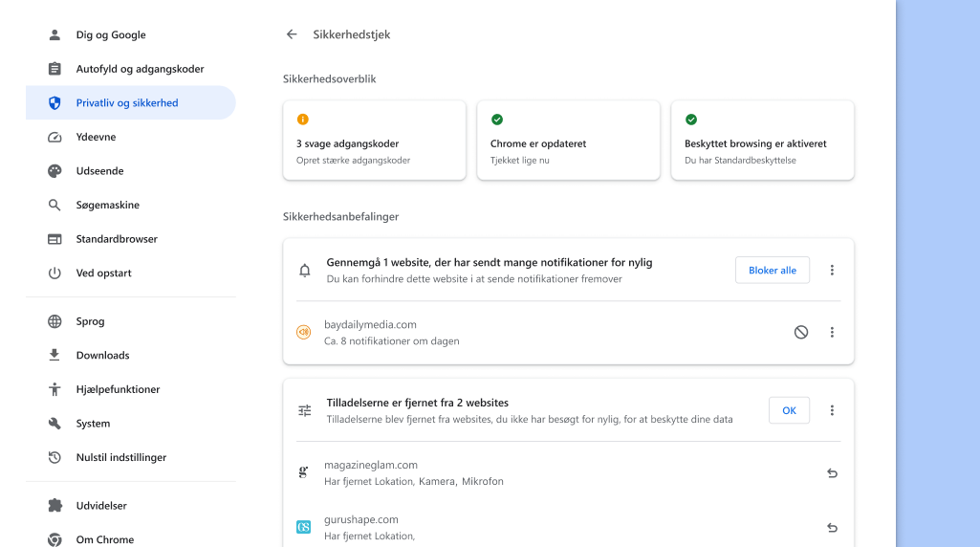Viewport: 980px width, 547px height.
Task: Click the Standardbrowser sidebar icon
Action: click(x=55, y=239)
